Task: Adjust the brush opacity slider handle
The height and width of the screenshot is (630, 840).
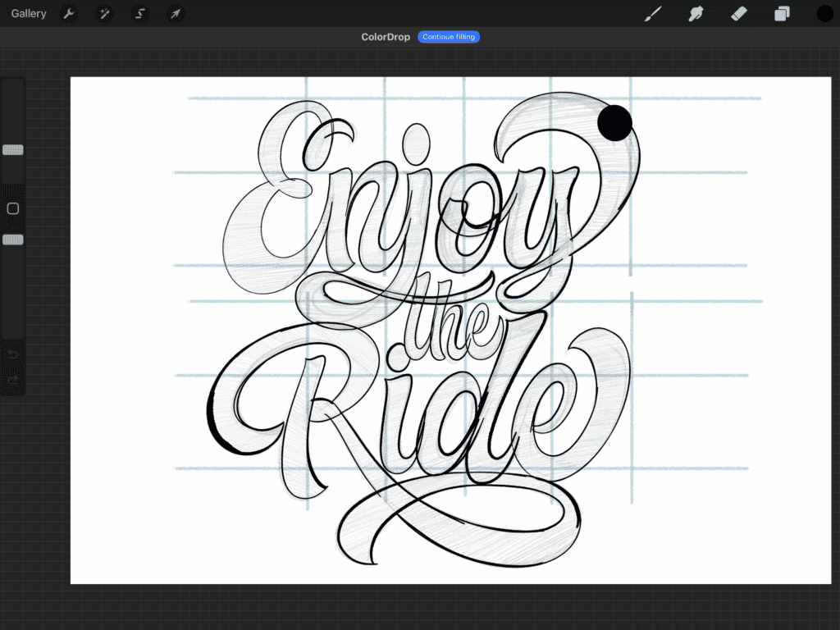Action: click(x=12, y=239)
